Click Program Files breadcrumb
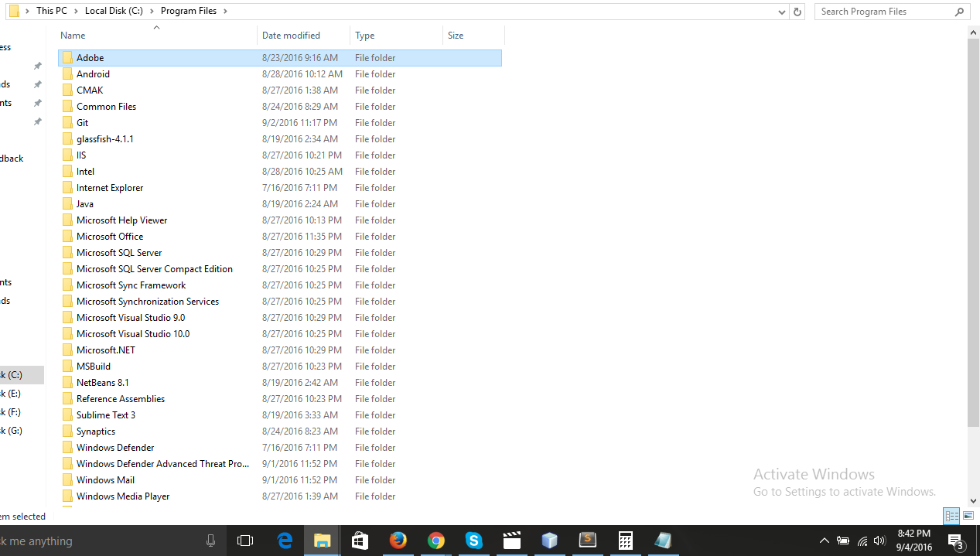This screenshot has height=556, width=980. (x=188, y=12)
